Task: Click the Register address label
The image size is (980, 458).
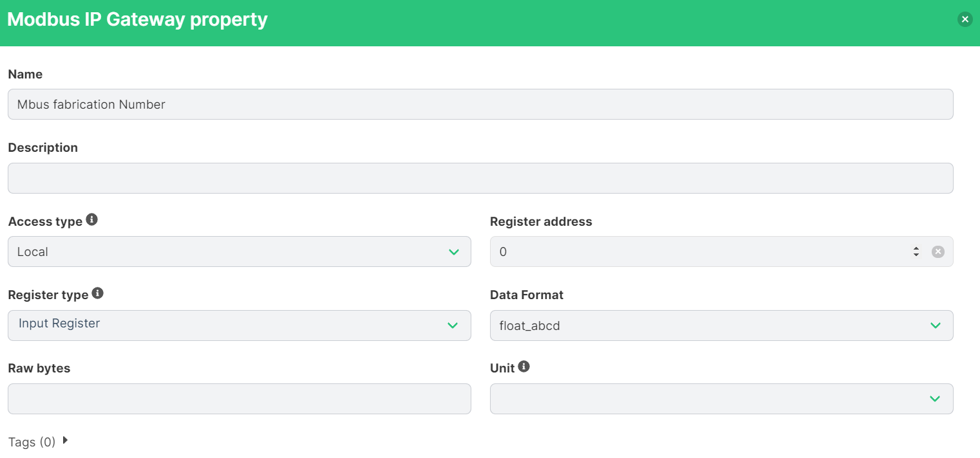Action: (541, 221)
